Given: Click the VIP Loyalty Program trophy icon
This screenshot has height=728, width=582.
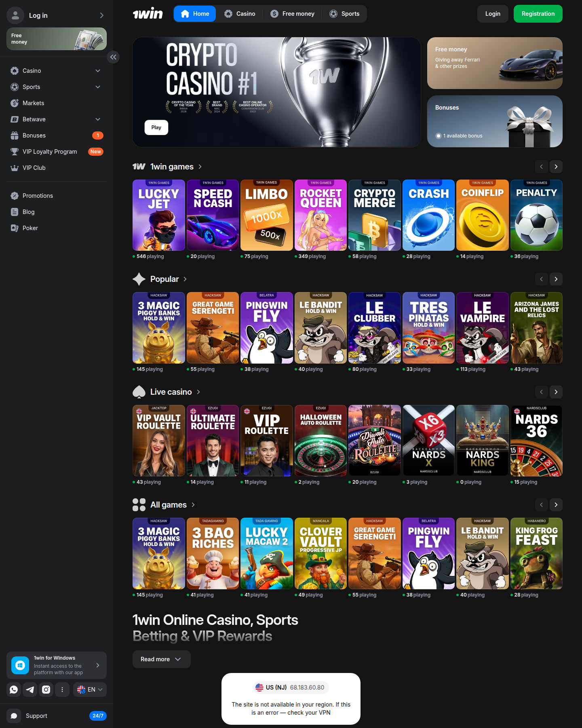Looking at the screenshot, I should [15, 152].
